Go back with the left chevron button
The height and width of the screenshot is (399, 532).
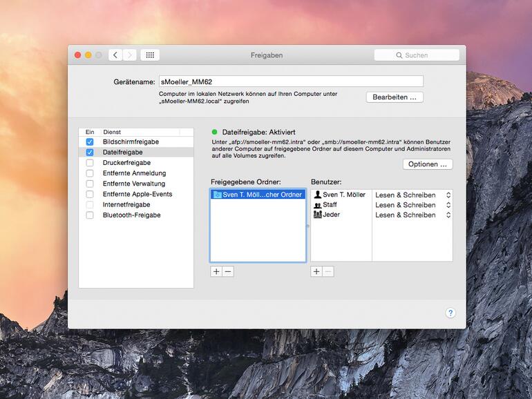115,55
